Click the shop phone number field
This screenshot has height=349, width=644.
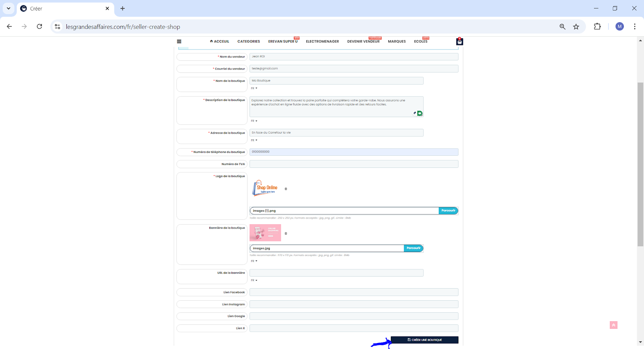coord(354,152)
